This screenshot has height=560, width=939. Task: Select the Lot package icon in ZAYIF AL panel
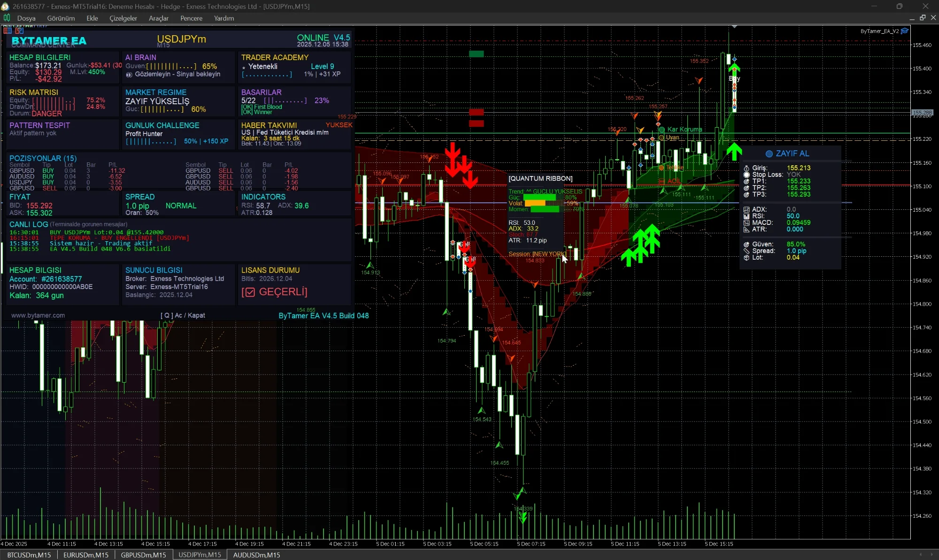[747, 257]
